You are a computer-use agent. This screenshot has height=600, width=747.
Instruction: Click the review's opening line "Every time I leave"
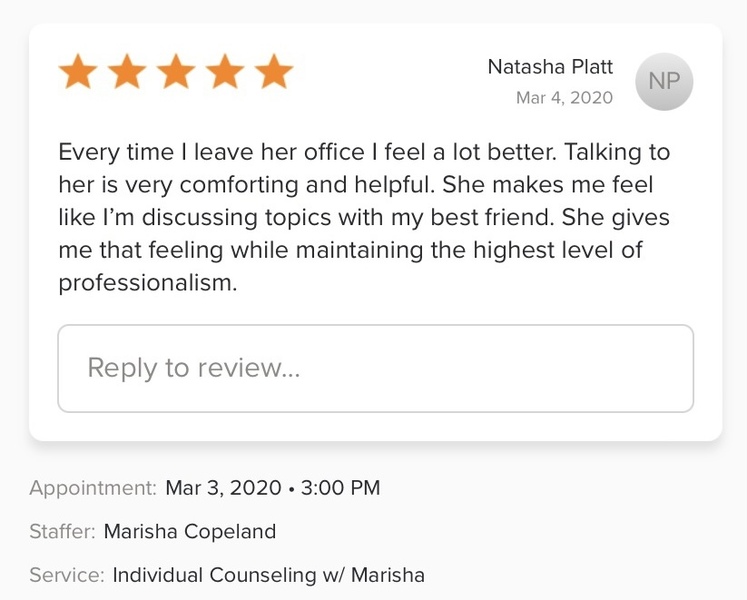(x=140, y=153)
